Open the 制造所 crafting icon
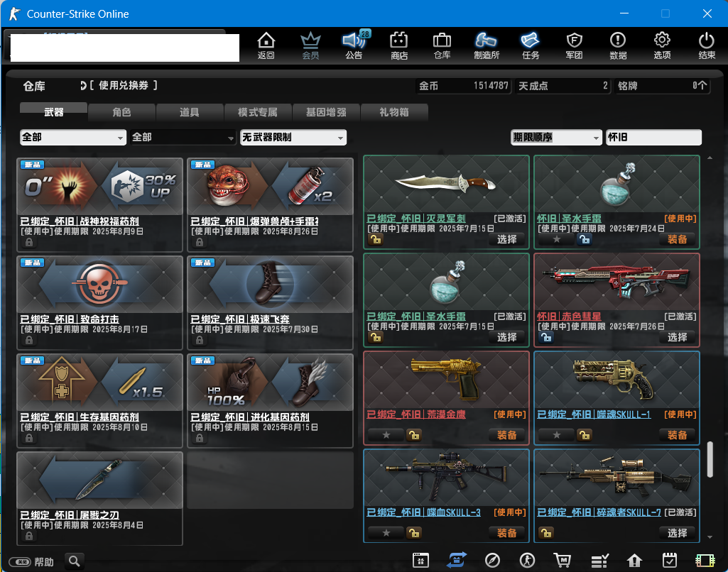This screenshot has height=572, width=728. pyautogui.click(x=486, y=45)
